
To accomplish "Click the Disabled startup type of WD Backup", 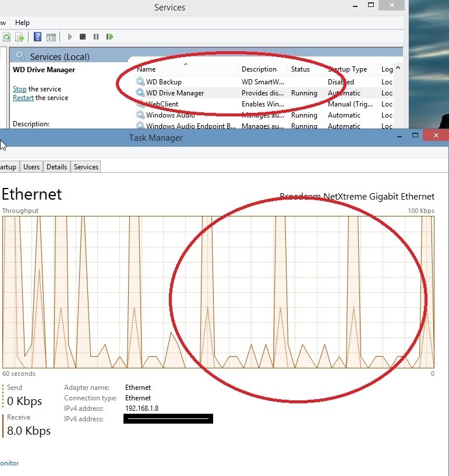I will (341, 82).
